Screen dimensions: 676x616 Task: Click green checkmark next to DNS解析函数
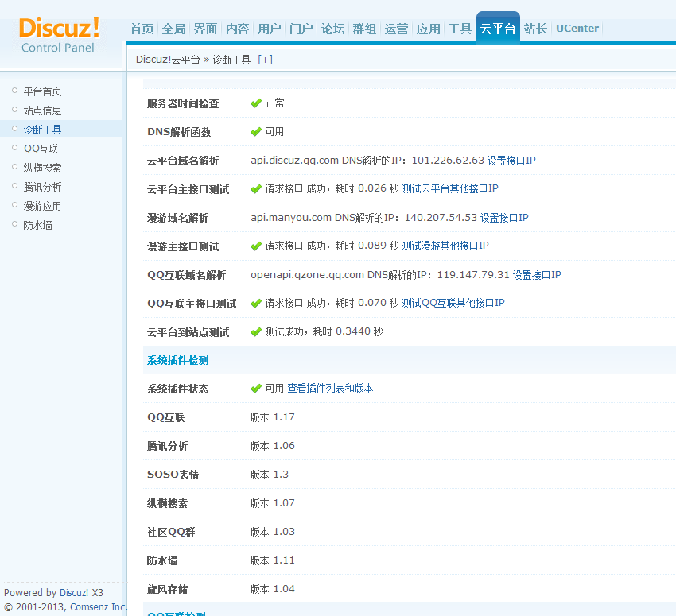256,132
